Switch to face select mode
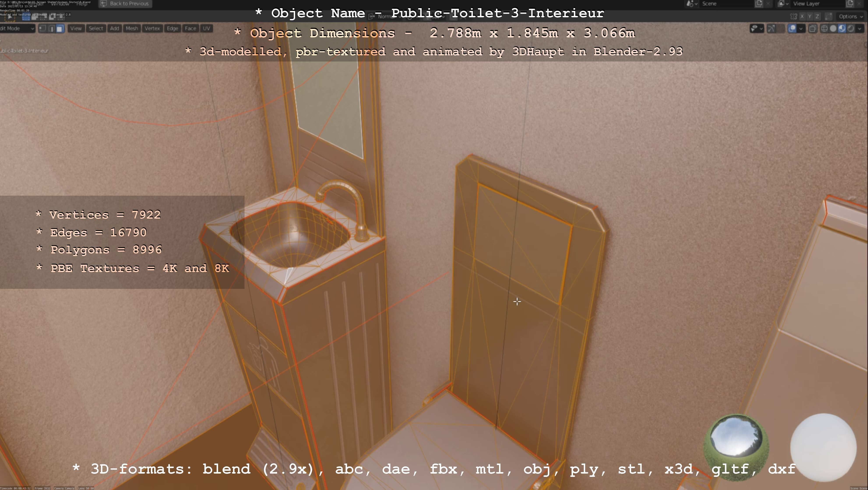This screenshot has height=490, width=868. [x=60, y=29]
